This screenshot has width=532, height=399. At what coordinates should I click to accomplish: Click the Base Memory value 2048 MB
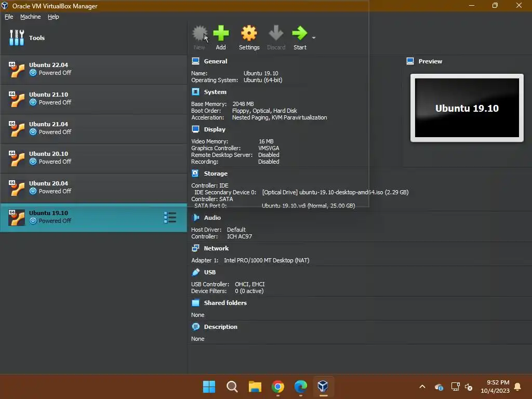click(243, 104)
